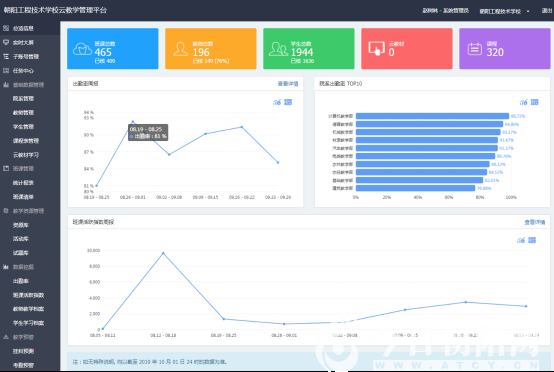The width and height of the screenshot is (554, 372).
Task: Open 出勤率 in the sidebar
Action: click(21, 281)
